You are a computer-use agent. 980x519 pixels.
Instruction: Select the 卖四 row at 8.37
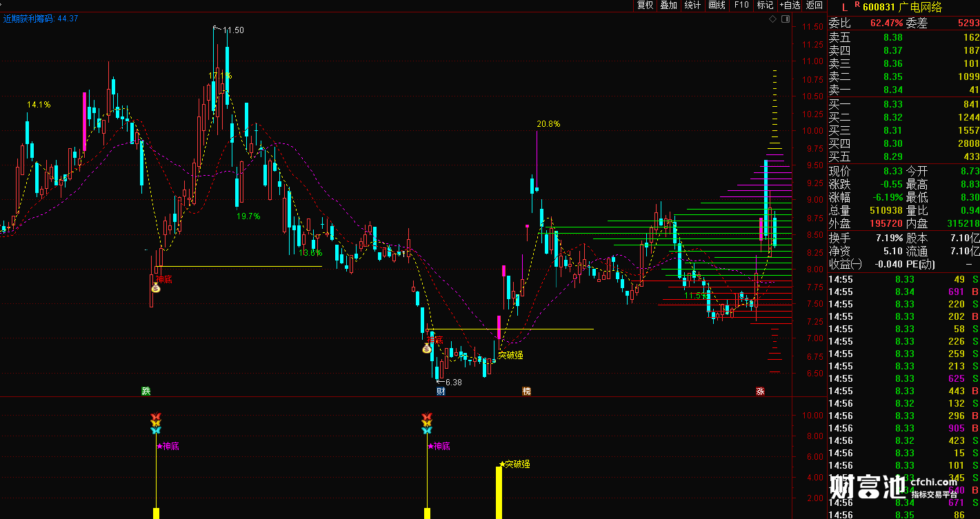point(903,50)
